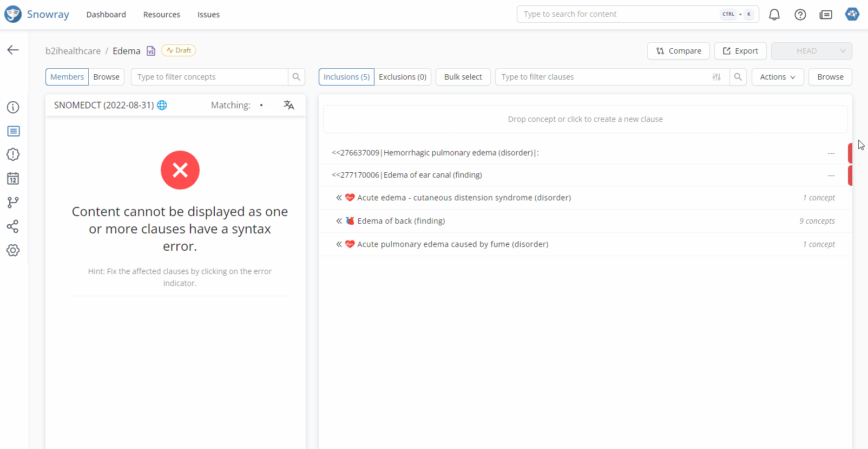Click the Type to filter concepts field
The width and height of the screenshot is (868, 449).
pyautogui.click(x=210, y=77)
